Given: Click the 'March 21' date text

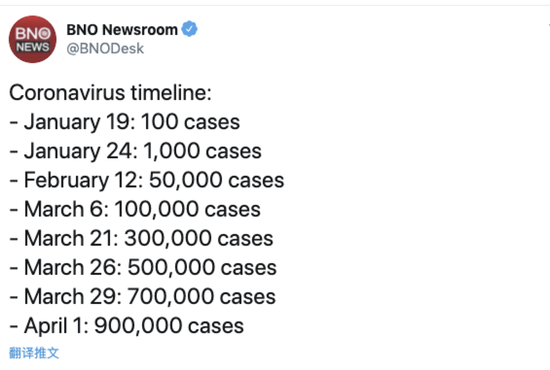Looking at the screenshot, I should tap(69, 238).
